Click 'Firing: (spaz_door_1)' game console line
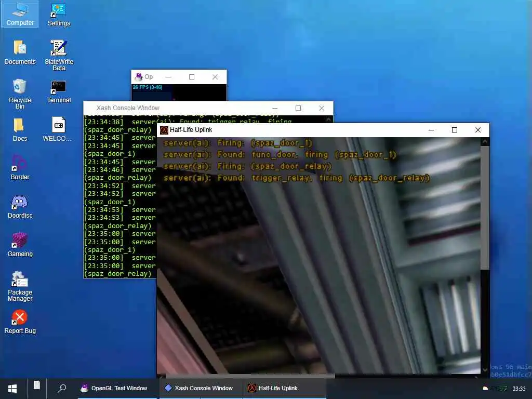532x399 pixels. [x=237, y=143]
